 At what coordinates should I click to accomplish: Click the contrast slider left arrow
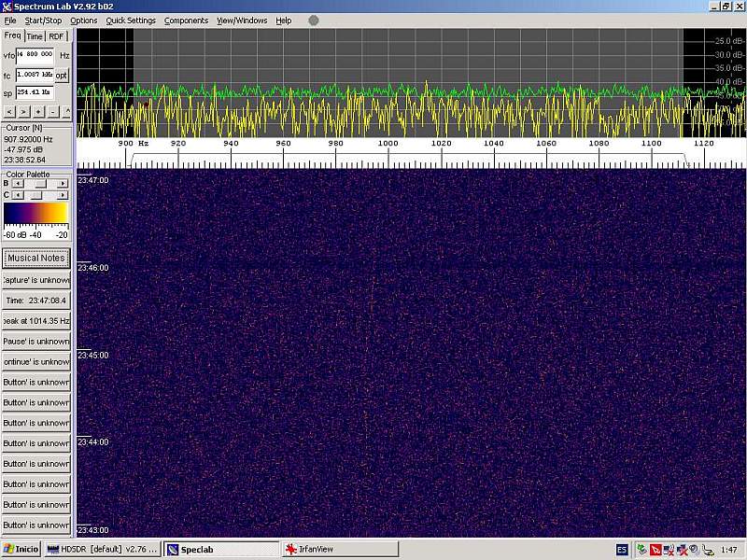[x=17, y=196]
